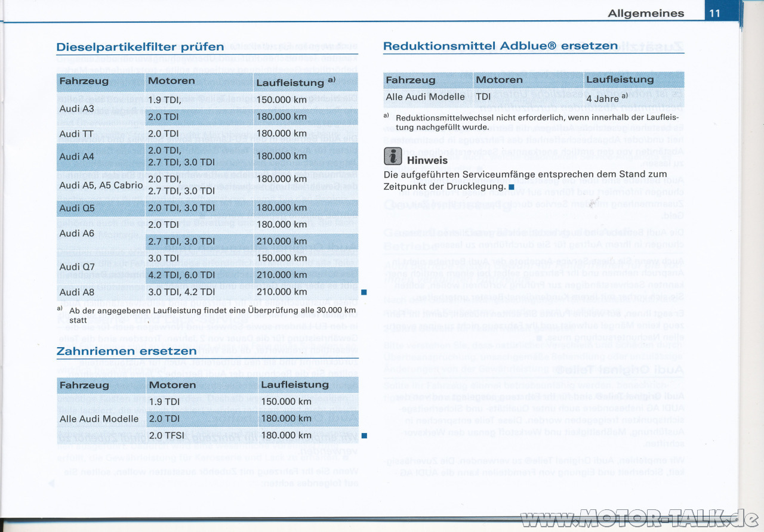Select the heading "Reduktionsmittel Adblue® ersetzen"
This screenshot has width=764, height=532.
(x=501, y=45)
